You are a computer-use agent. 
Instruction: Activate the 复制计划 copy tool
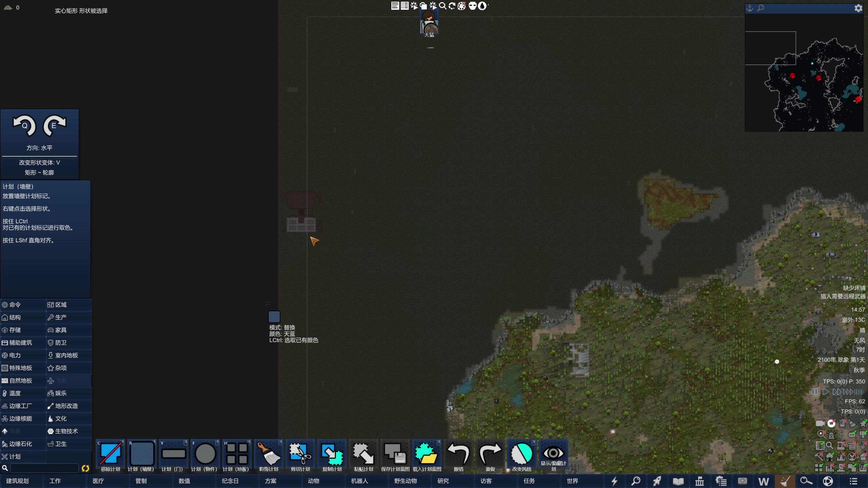(x=332, y=456)
